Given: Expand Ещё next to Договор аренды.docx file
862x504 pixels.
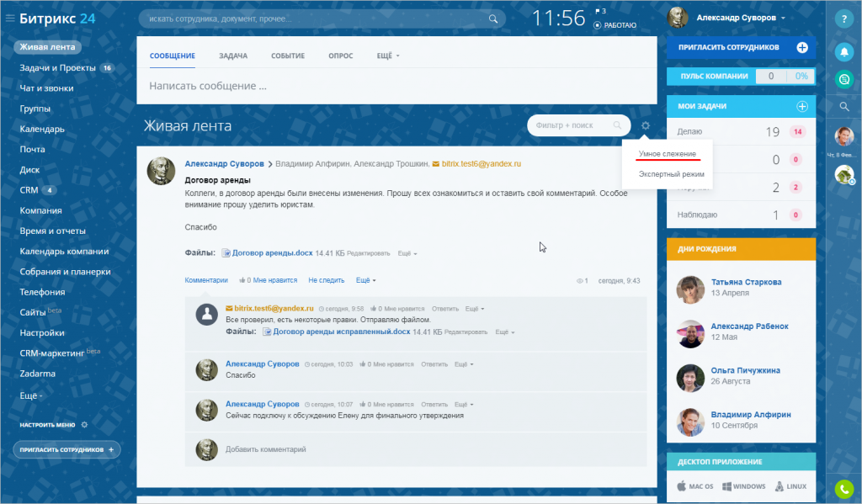Looking at the screenshot, I should click(x=407, y=253).
